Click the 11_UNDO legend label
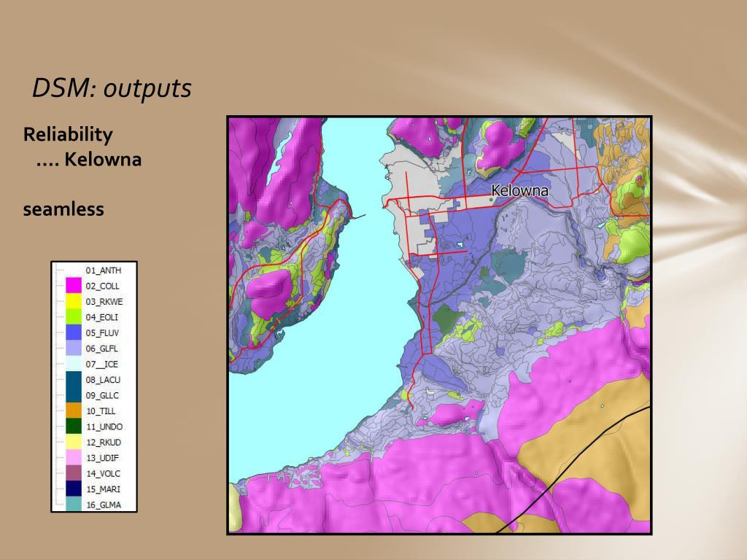 (104, 427)
